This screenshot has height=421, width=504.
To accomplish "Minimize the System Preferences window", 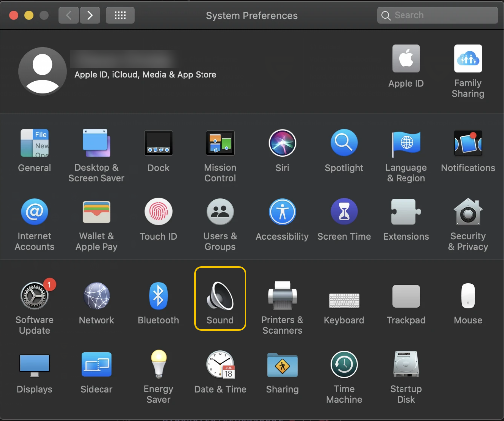I will coord(29,15).
